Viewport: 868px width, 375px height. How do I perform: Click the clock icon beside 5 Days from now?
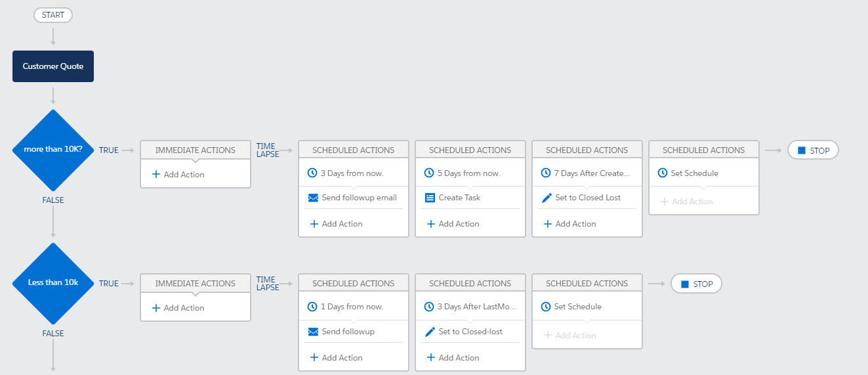(x=429, y=173)
